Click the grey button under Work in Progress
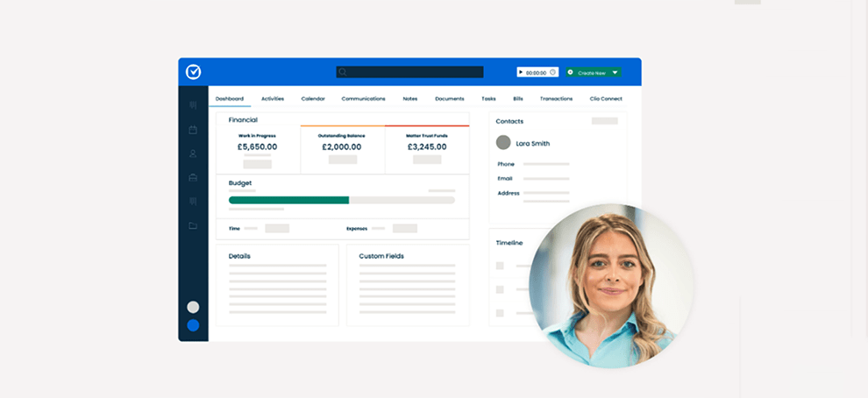The image size is (868, 398). coord(258,164)
